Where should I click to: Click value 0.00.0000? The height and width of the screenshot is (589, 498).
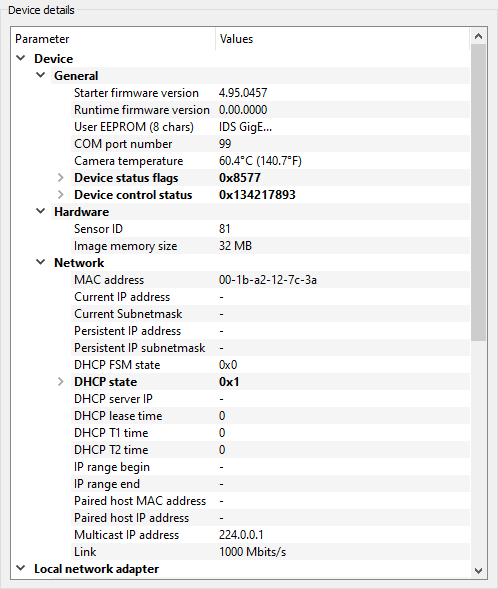(x=243, y=110)
